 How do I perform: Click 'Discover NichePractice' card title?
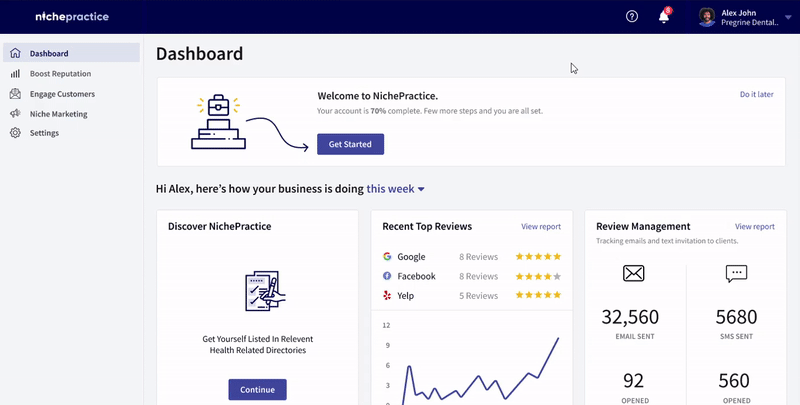(219, 226)
